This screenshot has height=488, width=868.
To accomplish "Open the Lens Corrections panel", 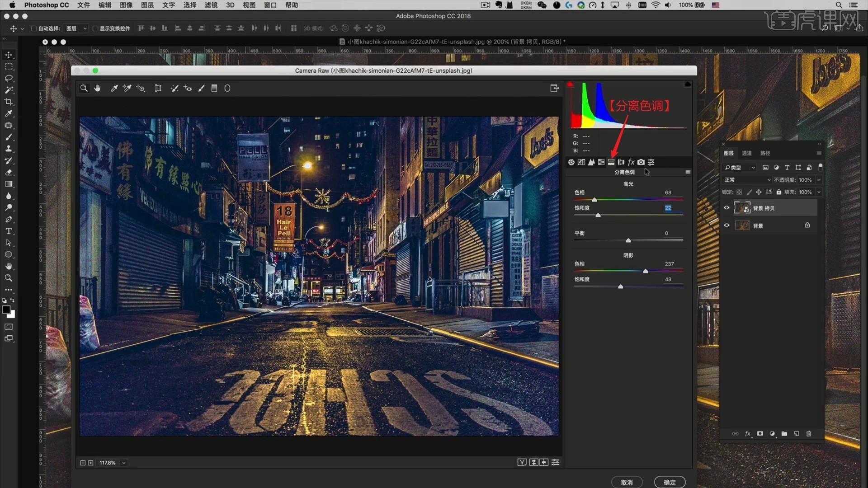I will pos(621,162).
